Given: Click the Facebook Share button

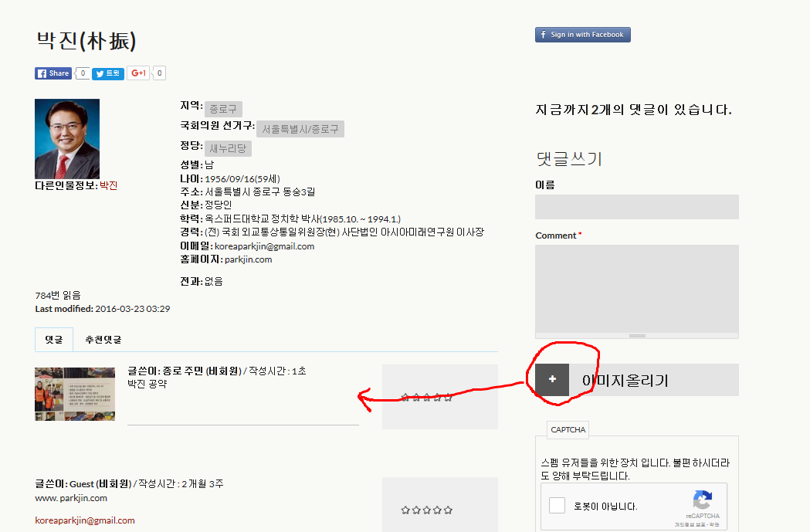Looking at the screenshot, I should (x=53, y=73).
